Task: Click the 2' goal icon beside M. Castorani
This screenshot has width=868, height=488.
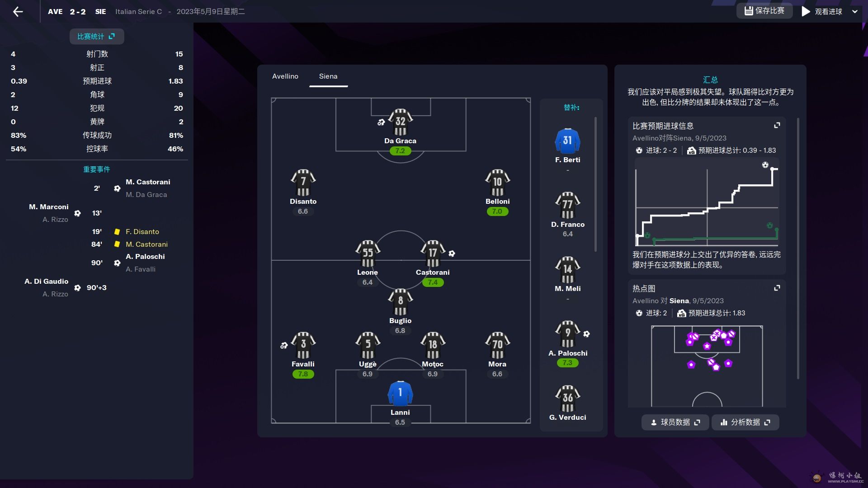Action: coord(117,188)
